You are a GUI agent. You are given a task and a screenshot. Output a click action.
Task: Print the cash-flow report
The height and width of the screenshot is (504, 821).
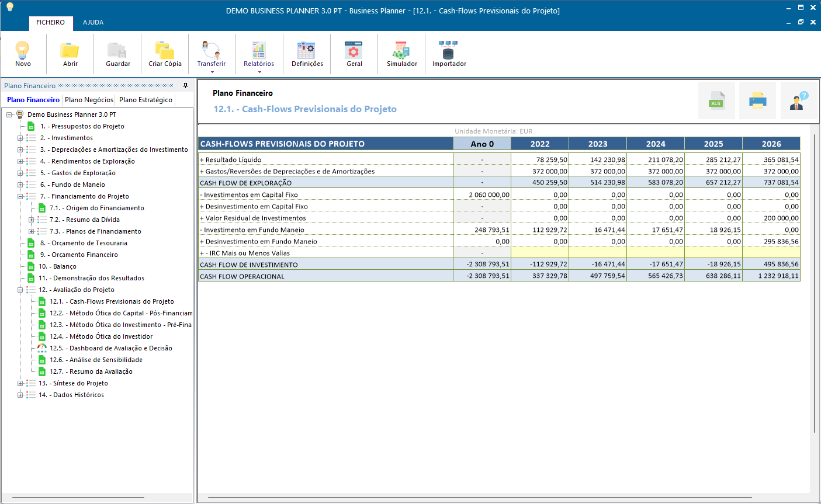(x=757, y=100)
